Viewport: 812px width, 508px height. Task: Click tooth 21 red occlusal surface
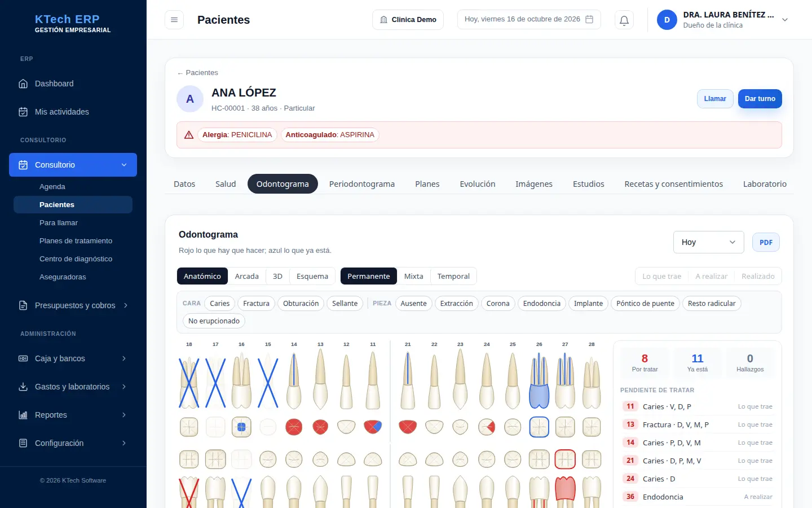click(408, 427)
